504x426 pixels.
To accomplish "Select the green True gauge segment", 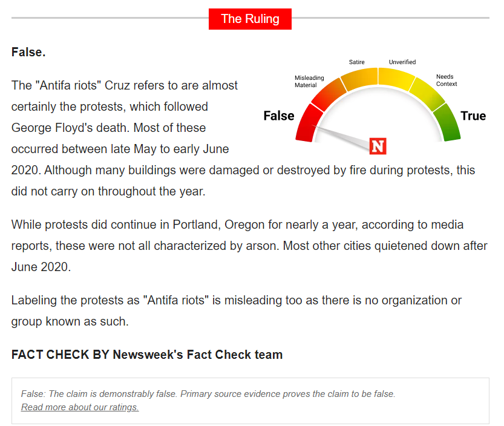I will click(x=448, y=123).
